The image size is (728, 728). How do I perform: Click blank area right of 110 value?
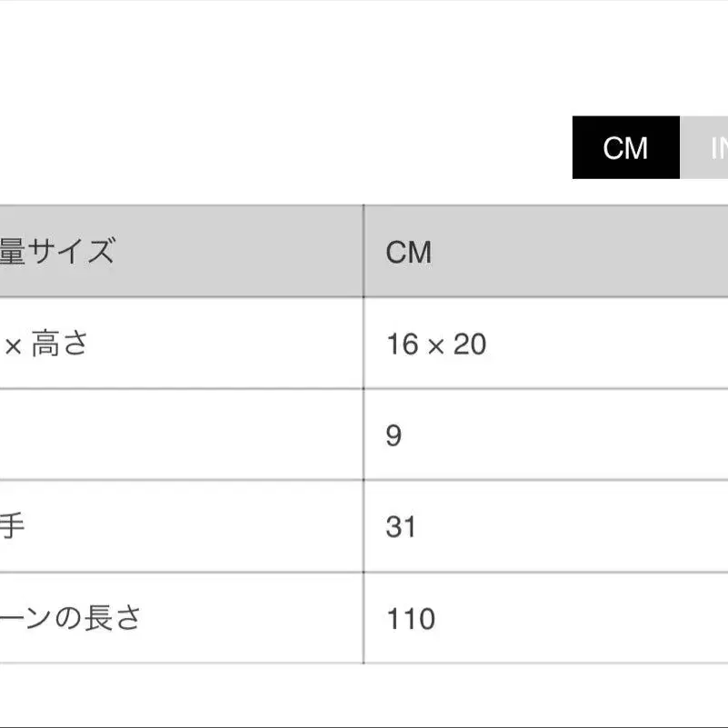581,618
